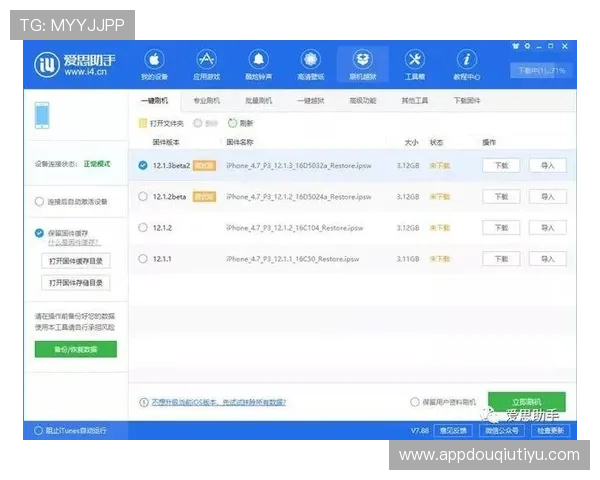Minimize the 爱思助手 window

[539, 46]
